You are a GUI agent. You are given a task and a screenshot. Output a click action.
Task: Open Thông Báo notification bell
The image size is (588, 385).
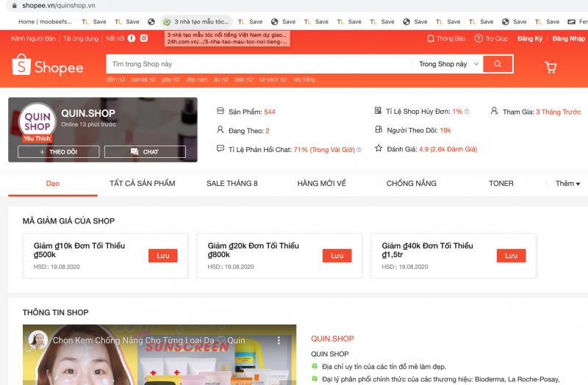[x=446, y=38]
